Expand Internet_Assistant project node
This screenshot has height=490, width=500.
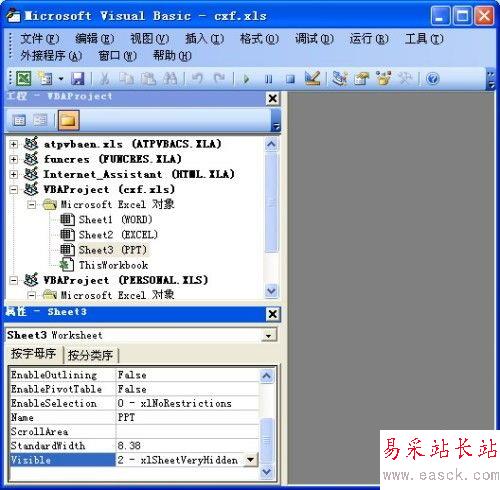[x=13, y=174]
